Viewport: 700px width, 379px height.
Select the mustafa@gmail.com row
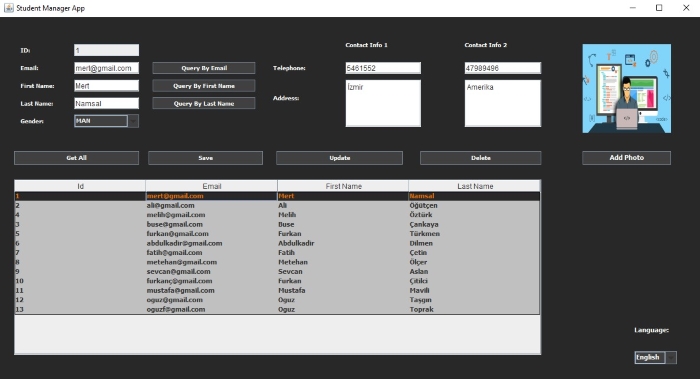[277, 291]
